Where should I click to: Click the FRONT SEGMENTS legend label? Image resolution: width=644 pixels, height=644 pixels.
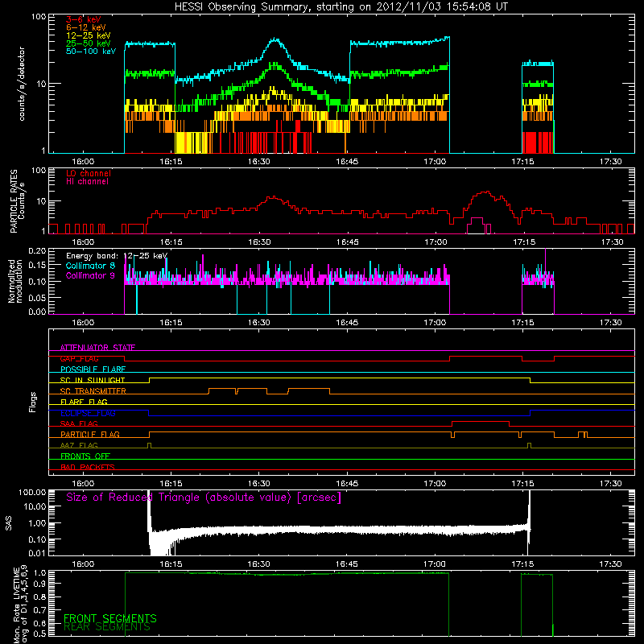pyautogui.click(x=110, y=618)
